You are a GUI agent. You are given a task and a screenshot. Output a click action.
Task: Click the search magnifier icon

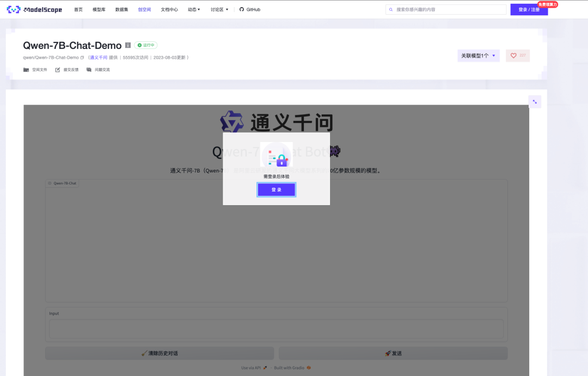pos(390,9)
